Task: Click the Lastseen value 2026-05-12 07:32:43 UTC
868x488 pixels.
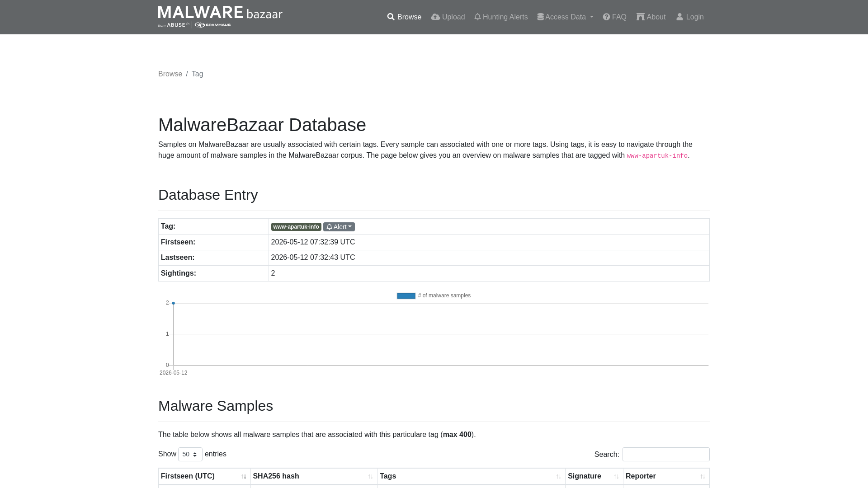Action: coord(313,258)
